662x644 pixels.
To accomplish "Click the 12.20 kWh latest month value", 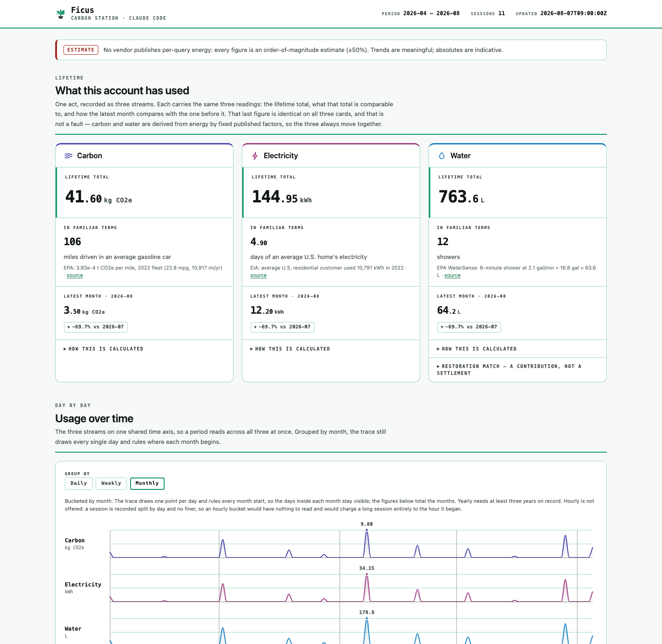I will (267, 310).
